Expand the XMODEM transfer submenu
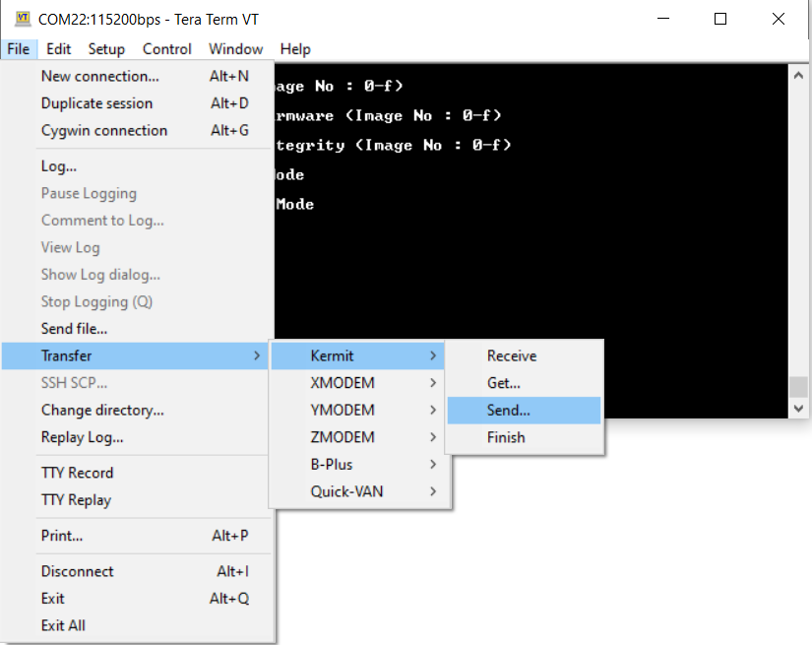812x645 pixels. pyautogui.click(x=342, y=382)
